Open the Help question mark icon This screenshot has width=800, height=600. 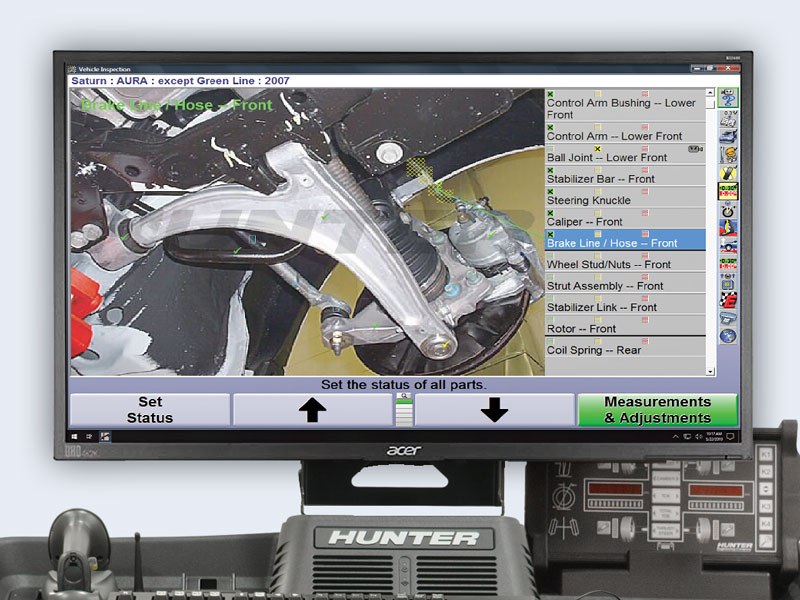pos(728,98)
